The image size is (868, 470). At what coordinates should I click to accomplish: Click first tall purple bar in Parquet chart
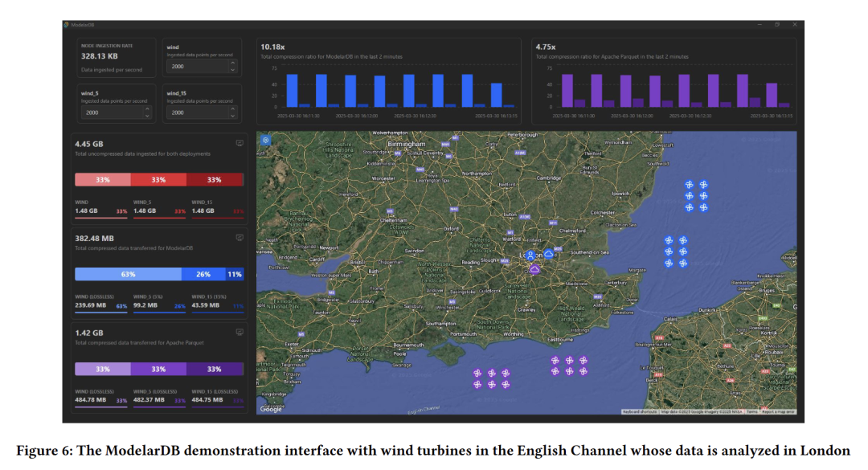(567, 91)
